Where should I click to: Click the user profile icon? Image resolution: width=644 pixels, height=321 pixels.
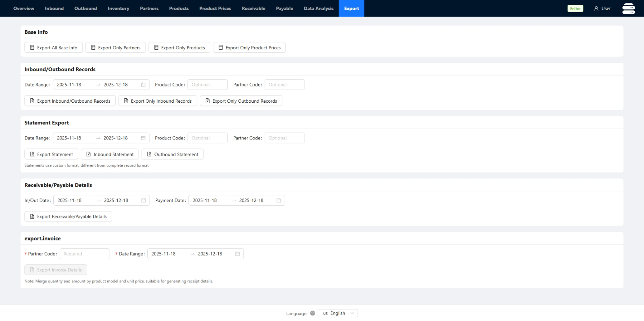(596, 9)
